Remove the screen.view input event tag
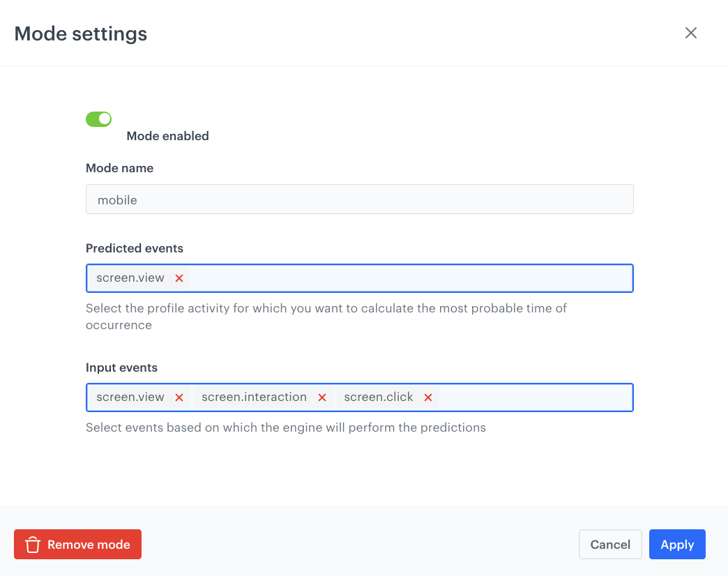The image size is (728, 576). 179,397
